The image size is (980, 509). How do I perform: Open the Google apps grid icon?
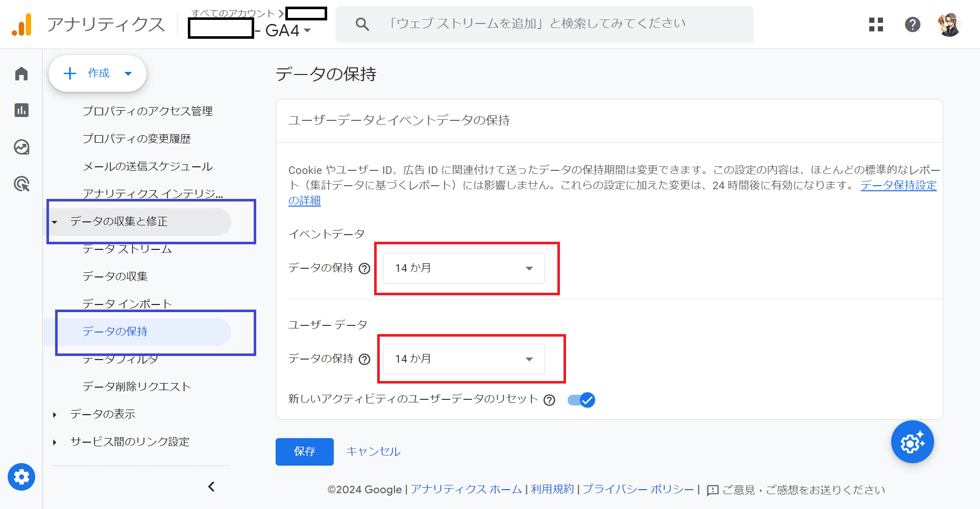click(x=876, y=24)
